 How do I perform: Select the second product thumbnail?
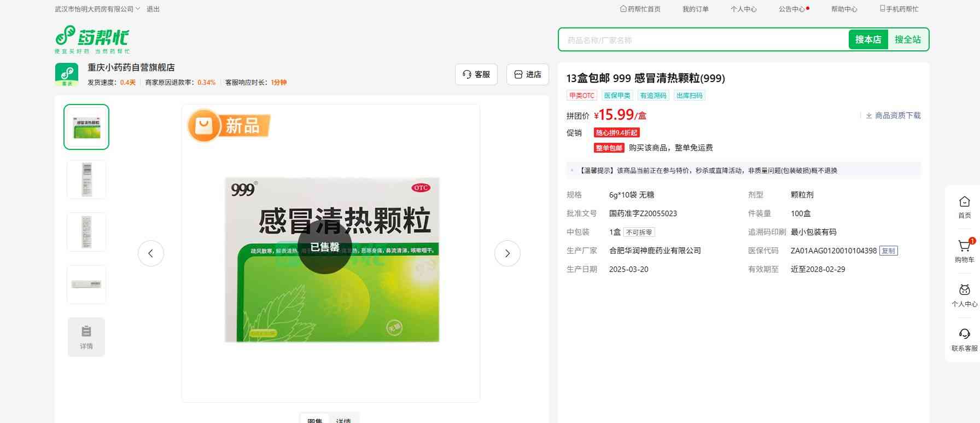[x=86, y=179]
